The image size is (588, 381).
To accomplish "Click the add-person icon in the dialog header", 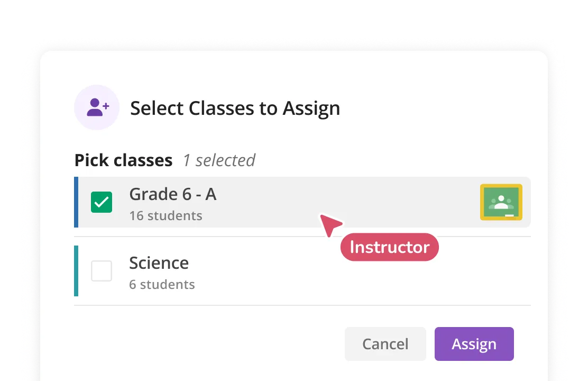I will pyautogui.click(x=97, y=107).
